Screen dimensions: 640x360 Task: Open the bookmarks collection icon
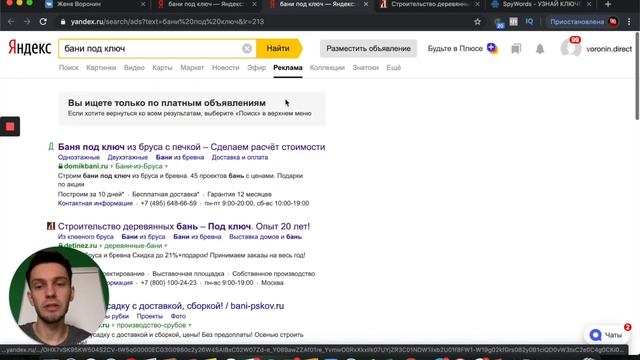click(516, 49)
